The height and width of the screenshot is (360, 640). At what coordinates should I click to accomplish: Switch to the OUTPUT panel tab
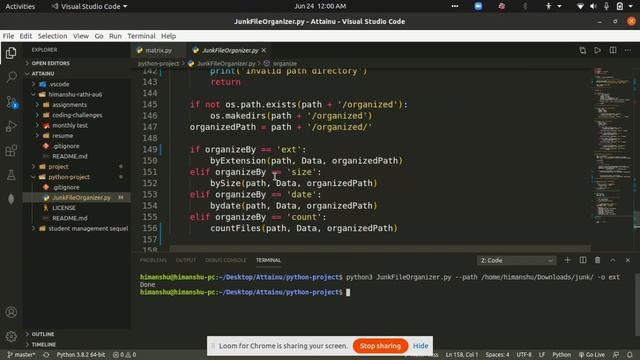pos(186,260)
